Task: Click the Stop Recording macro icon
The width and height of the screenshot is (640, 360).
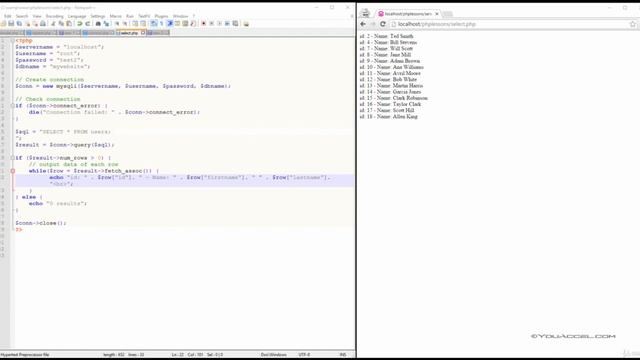Action: (211, 24)
